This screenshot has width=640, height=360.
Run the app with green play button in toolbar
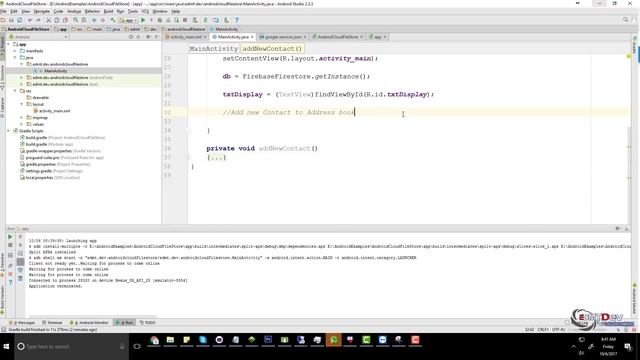(143, 20)
